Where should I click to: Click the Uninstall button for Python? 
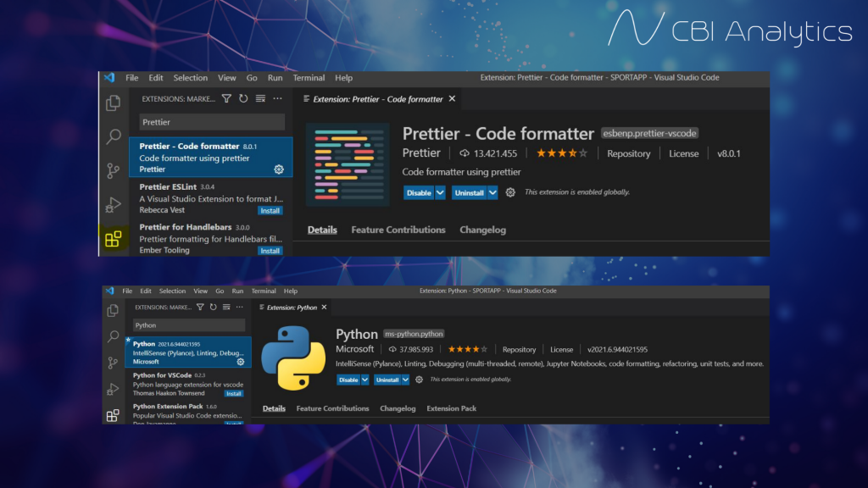[387, 380]
